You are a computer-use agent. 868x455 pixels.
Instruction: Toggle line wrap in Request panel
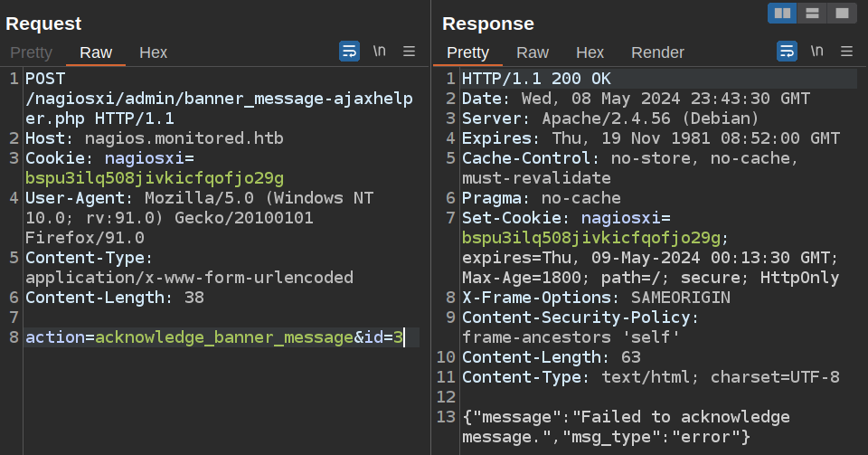pos(349,52)
